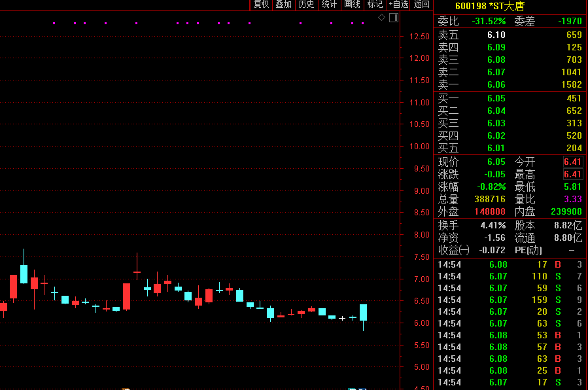Open the 统计 statistics tool
Image resolution: width=588 pixels, height=390 pixels.
tap(329, 5)
